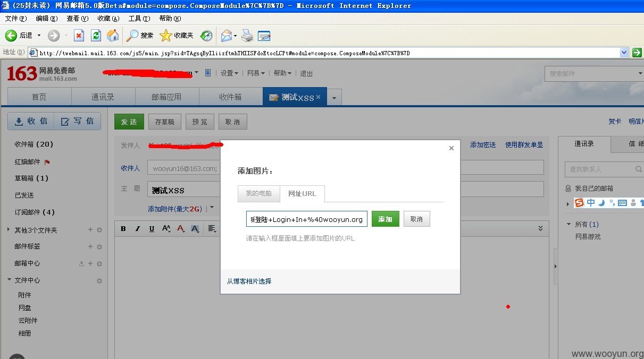Click the gear icon beside 其他3个文件夹
Viewport: 644px width, 359px height.
point(99,230)
